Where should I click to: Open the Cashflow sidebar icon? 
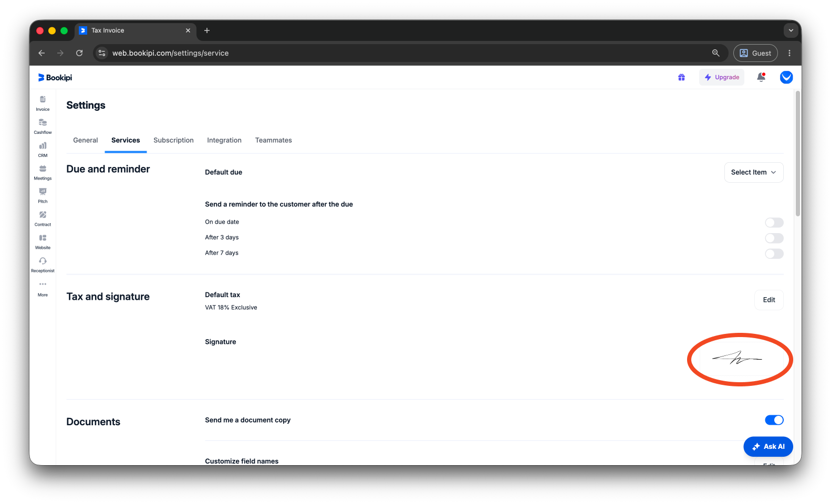tap(43, 127)
